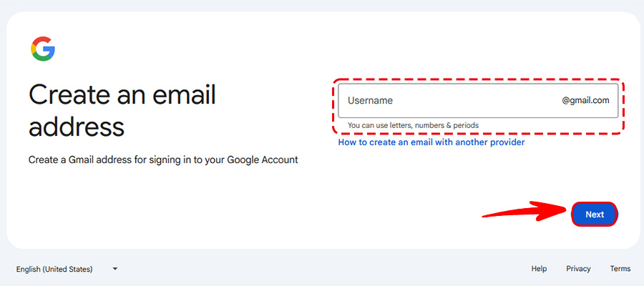
Task: Click the "Create an email" heading line
Action: click(122, 95)
